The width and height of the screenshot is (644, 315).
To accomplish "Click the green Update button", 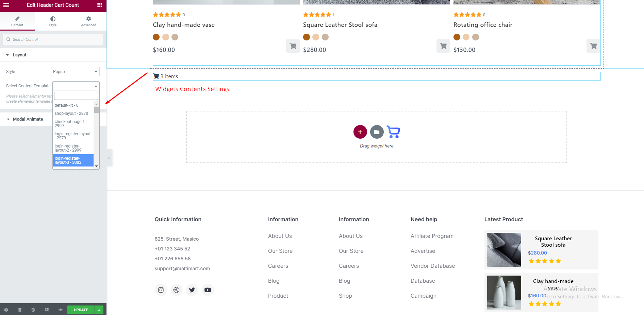I will (81, 310).
